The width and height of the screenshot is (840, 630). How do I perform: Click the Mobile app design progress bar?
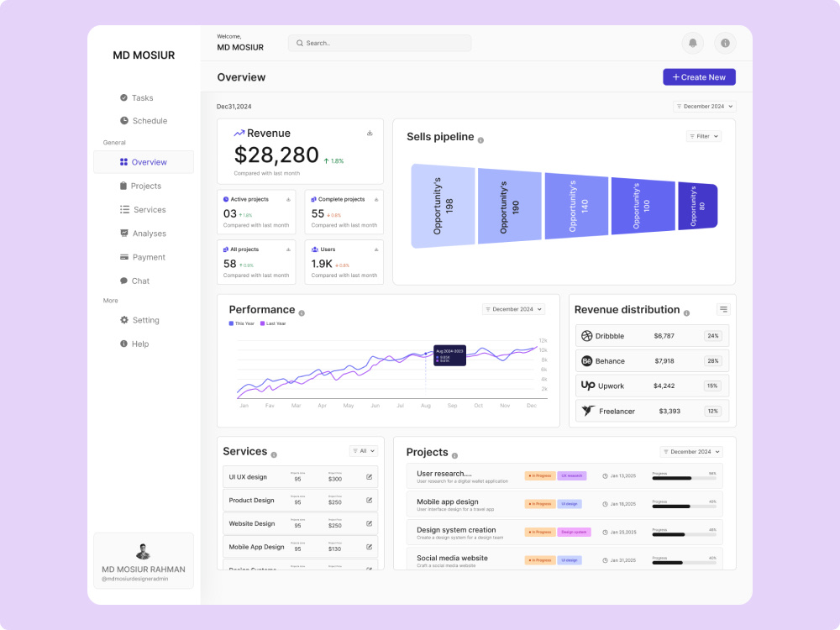click(x=684, y=507)
